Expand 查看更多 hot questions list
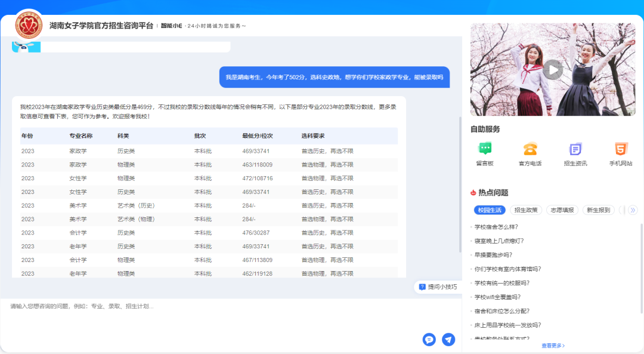Viewport: 644px width, 354px height. coord(553,346)
